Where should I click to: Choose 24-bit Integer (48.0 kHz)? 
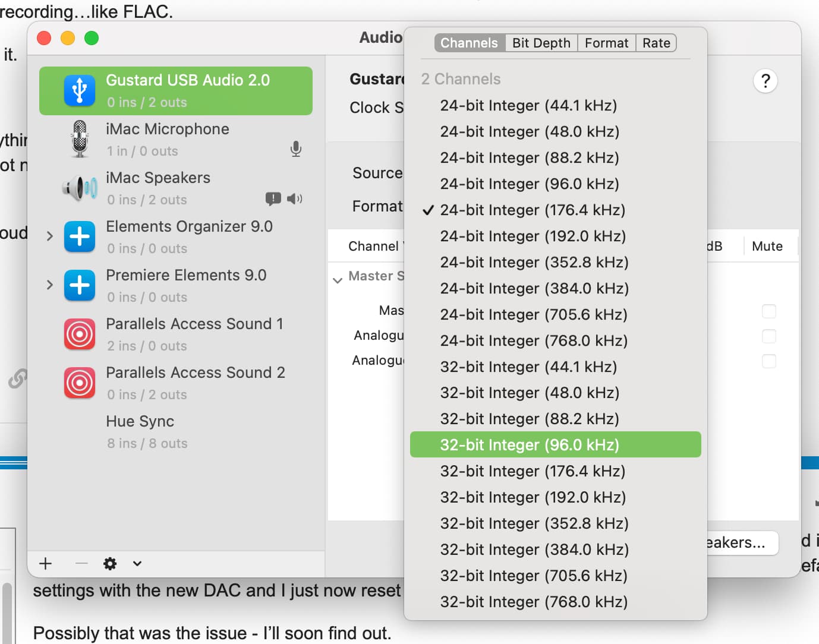[x=556, y=131]
